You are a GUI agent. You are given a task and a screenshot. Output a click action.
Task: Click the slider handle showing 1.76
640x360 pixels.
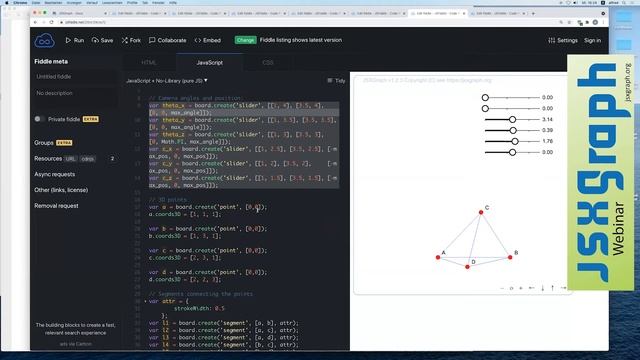pos(515,141)
